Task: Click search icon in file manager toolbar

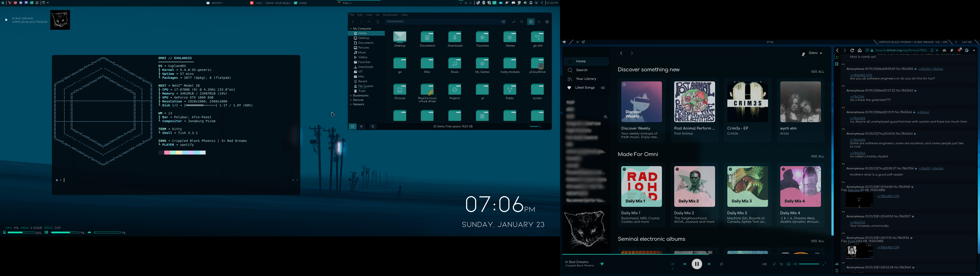Action: pos(522,22)
